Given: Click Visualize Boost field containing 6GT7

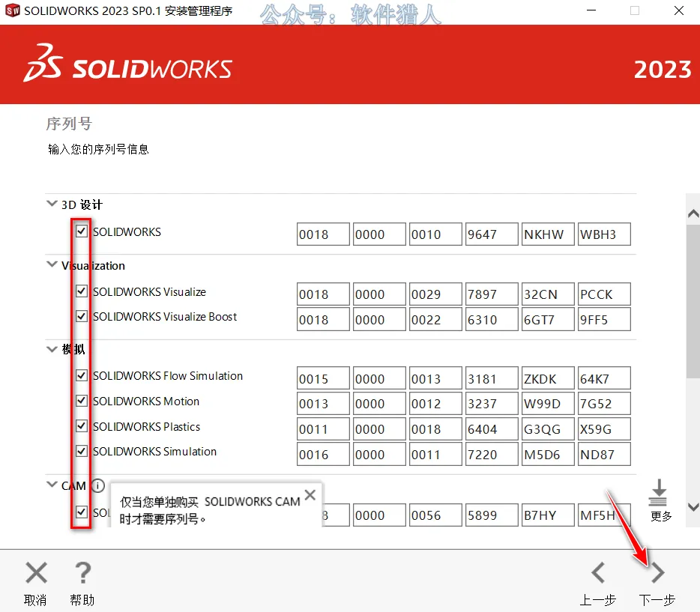Looking at the screenshot, I should point(548,319).
